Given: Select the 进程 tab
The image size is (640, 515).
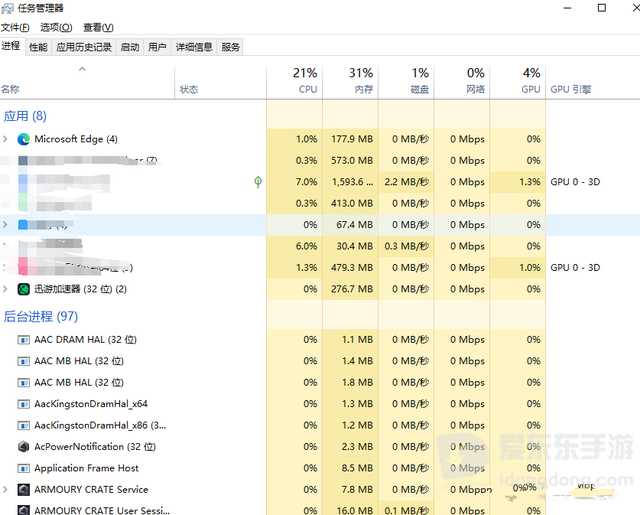Looking at the screenshot, I should point(11,46).
